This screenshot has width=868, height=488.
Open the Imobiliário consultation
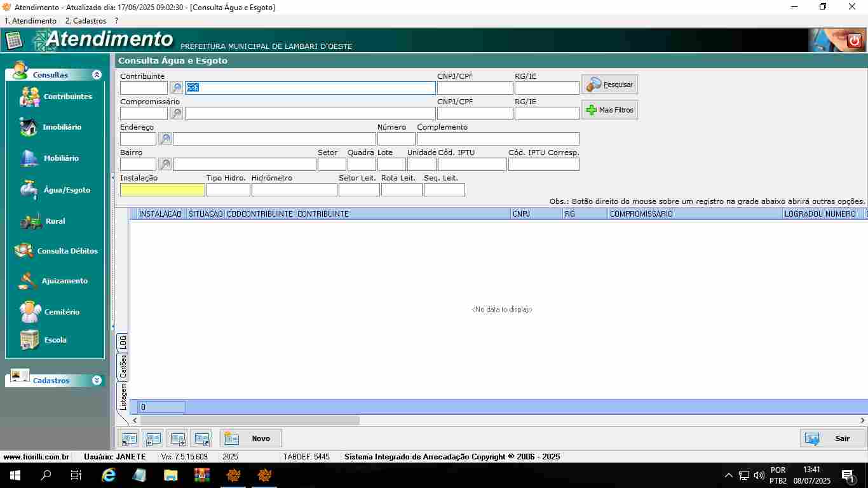[29, 127]
